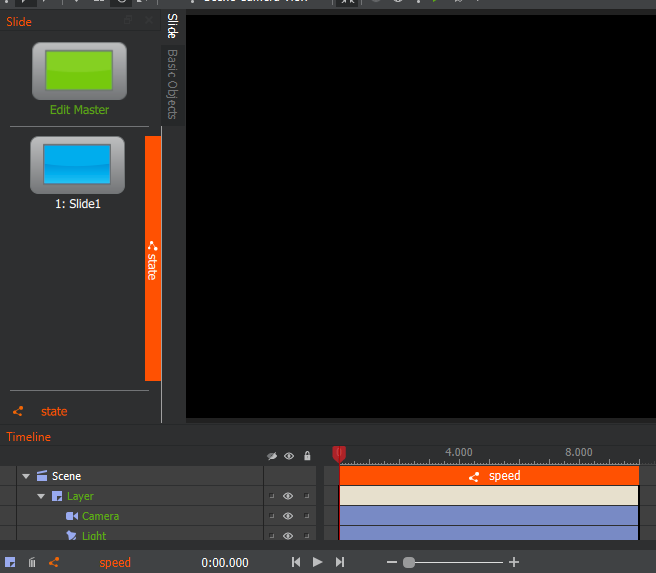Click the state link below the slide list

click(54, 411)
